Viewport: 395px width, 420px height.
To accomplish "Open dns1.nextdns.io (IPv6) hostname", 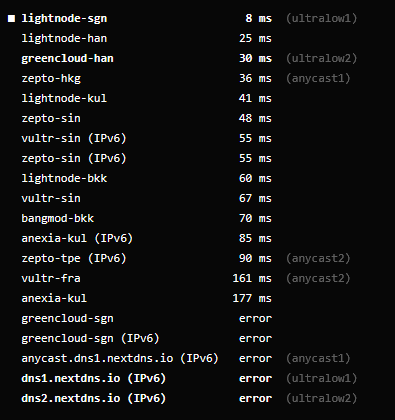I will (x=94, y=378).
